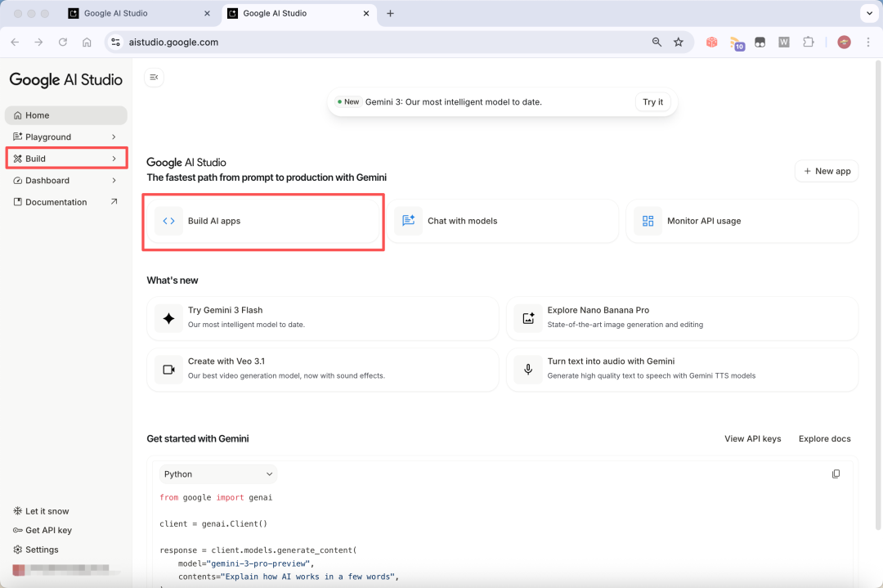The height and width of the screenshot is (588, 883).
Task: Open the tab search dropdown arrow
Action: point(869,14)
